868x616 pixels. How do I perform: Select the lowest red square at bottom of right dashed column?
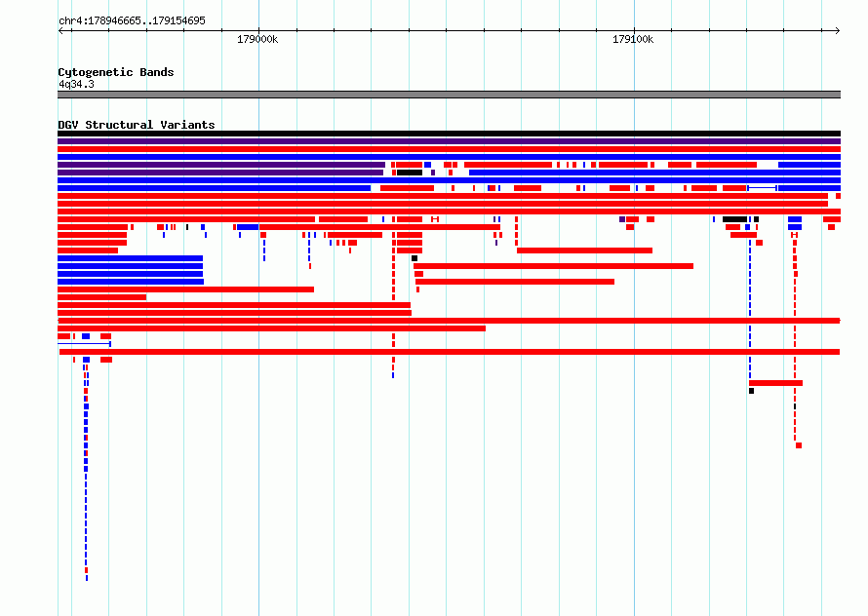(x=799, y=445)
